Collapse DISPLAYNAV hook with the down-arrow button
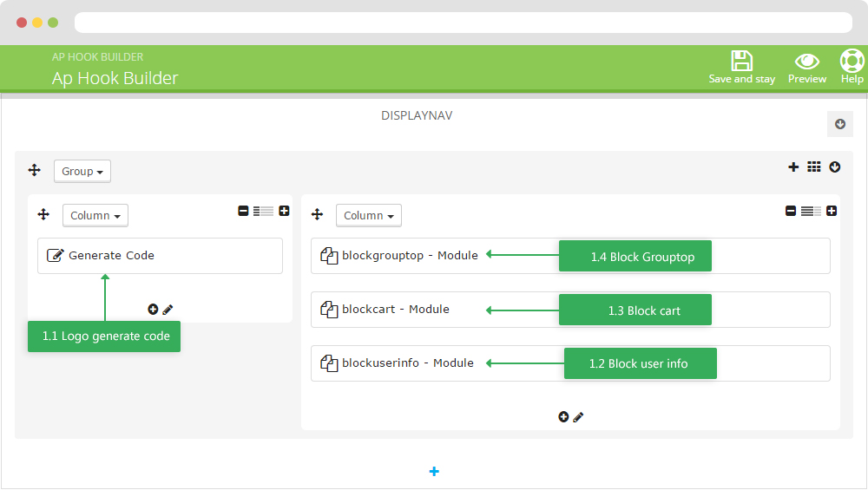 click(x=839, y=124)
